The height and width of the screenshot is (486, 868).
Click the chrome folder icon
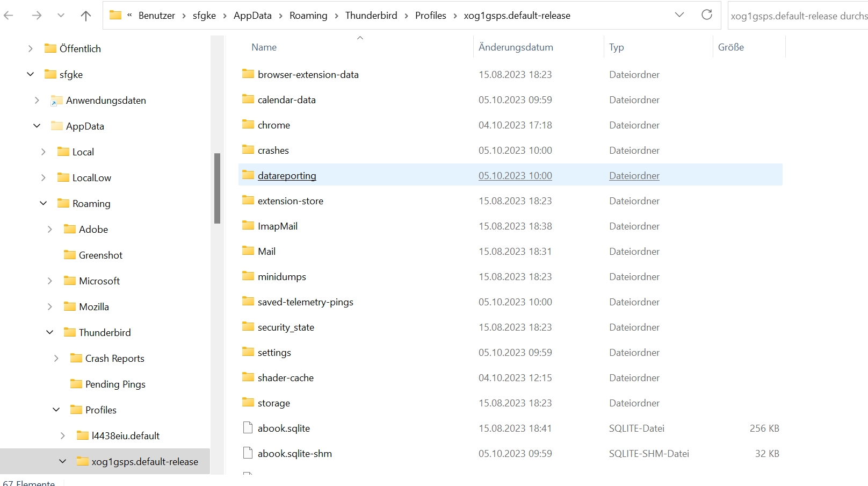(248, 124)
